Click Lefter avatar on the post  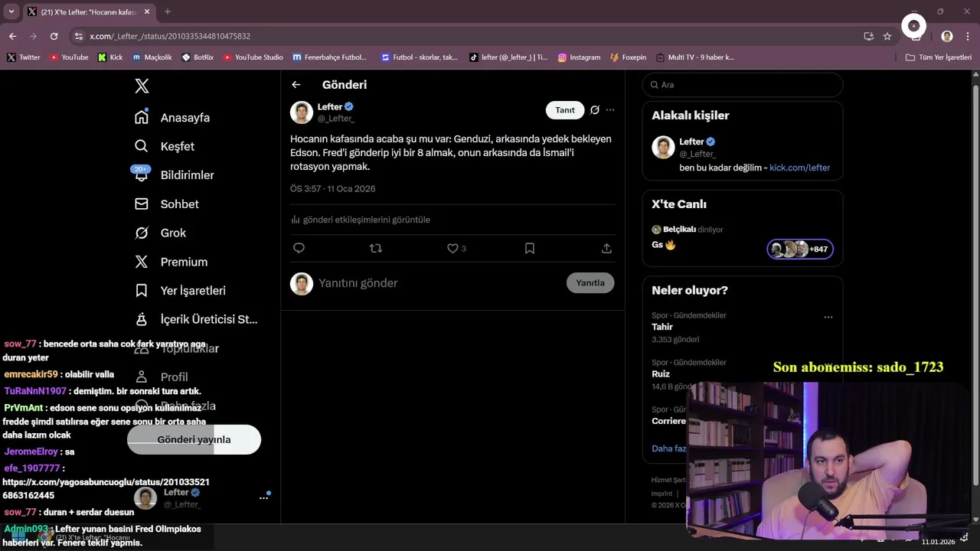[x=302, y=112]
